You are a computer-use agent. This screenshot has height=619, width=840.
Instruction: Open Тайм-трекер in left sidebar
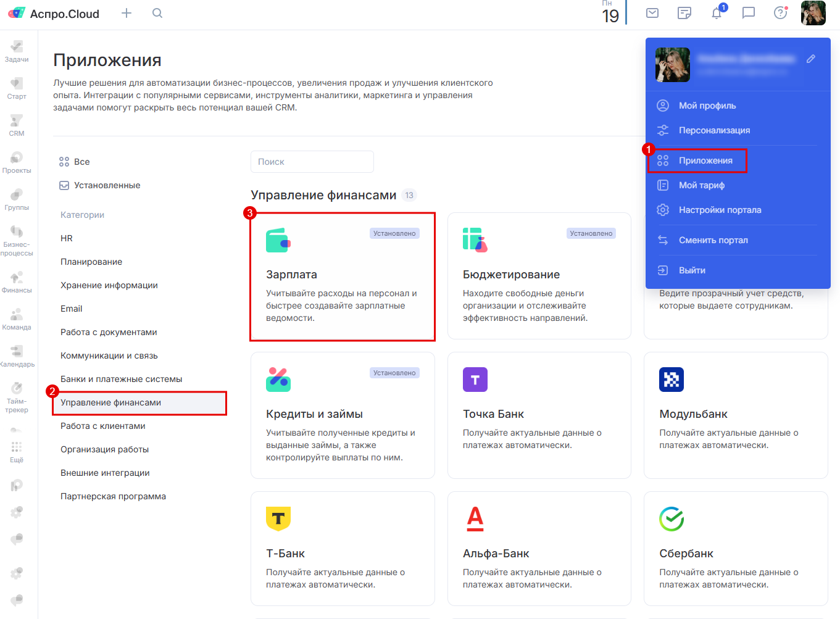pos(17,396)
